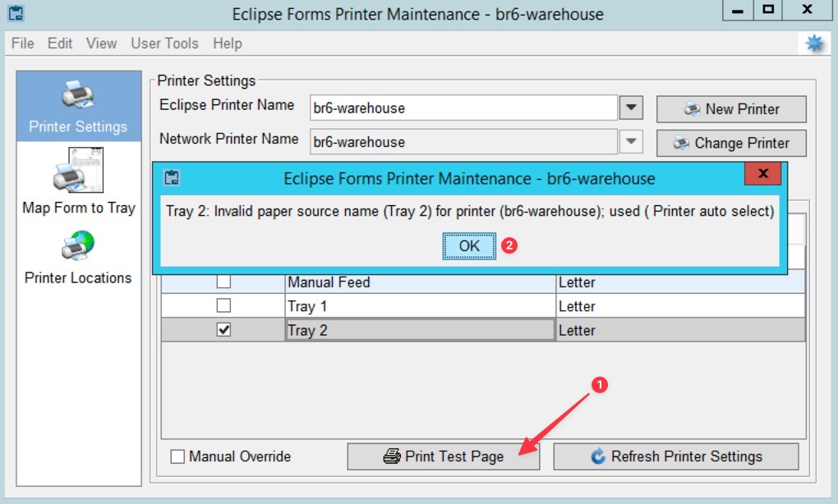Open the Printer Locations sidebar panel
The image size is (838, 504).
point(79,258)
